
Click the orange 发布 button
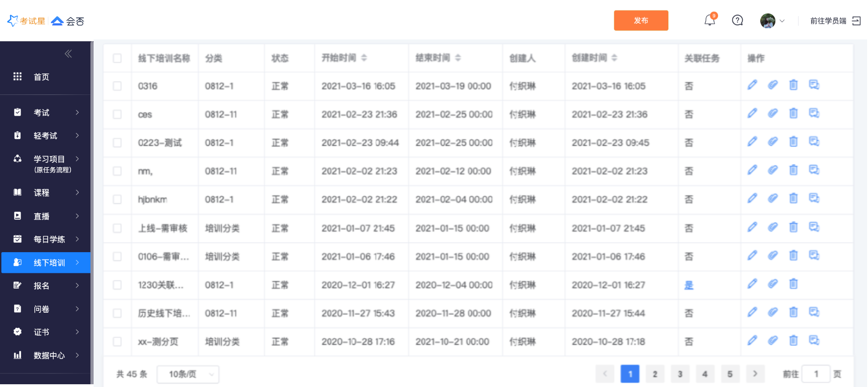(x=641, y=21)
